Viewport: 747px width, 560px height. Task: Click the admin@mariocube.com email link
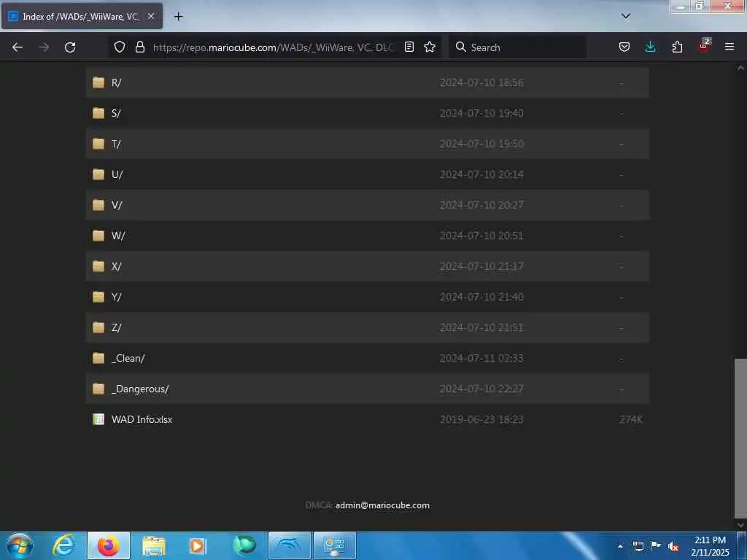click(382, 505)
